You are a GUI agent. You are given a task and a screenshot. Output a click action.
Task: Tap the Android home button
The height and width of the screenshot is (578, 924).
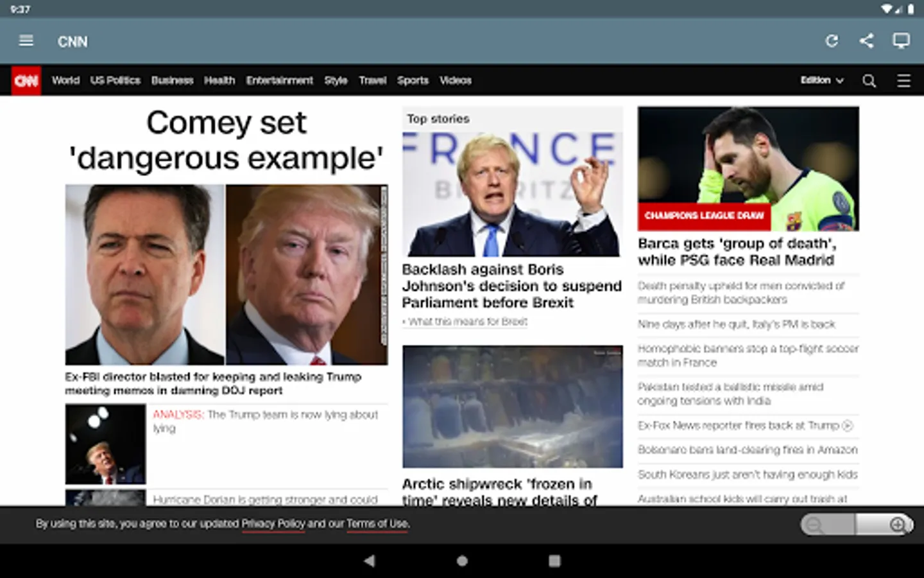(x=462, y=561)
